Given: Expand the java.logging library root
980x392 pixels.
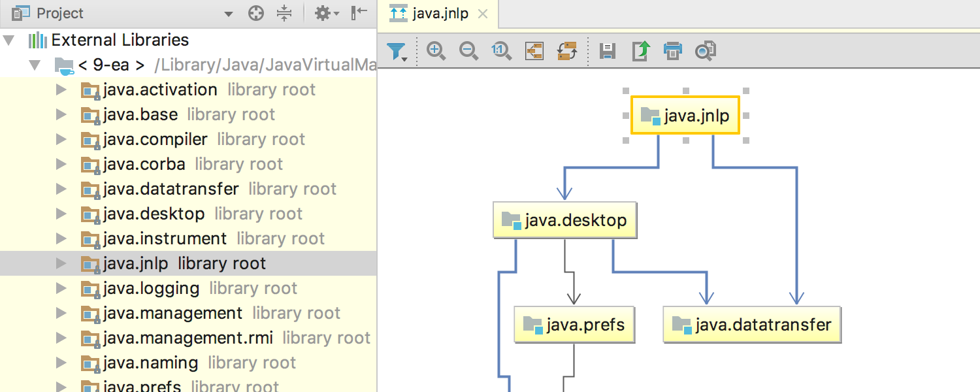Looking at the screenshot, I should 61,288.
